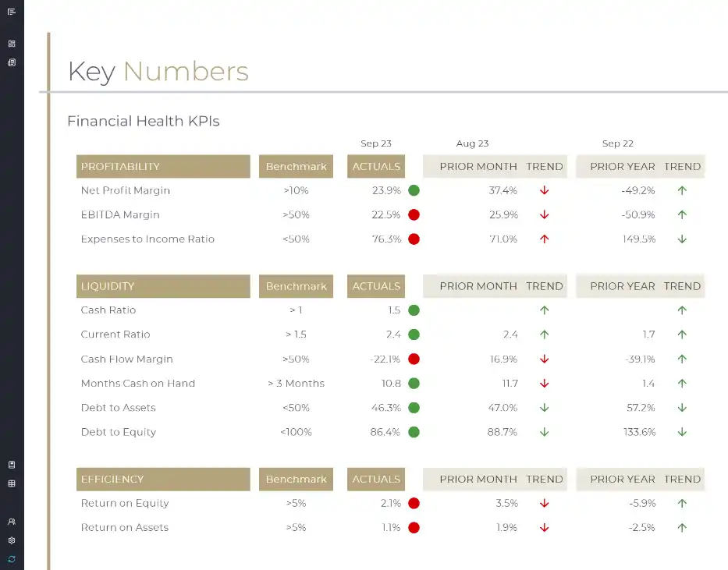Expand the sidebar menu icon at top
Image resolution: width=728 pixels, height=570 pixels.
[12, 12]
